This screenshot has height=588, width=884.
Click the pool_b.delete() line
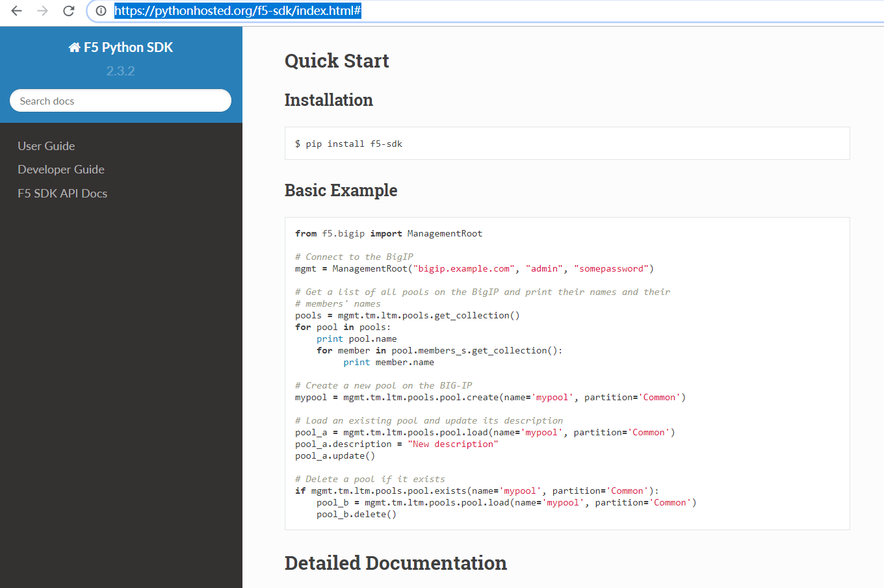[x=357, y=514]
